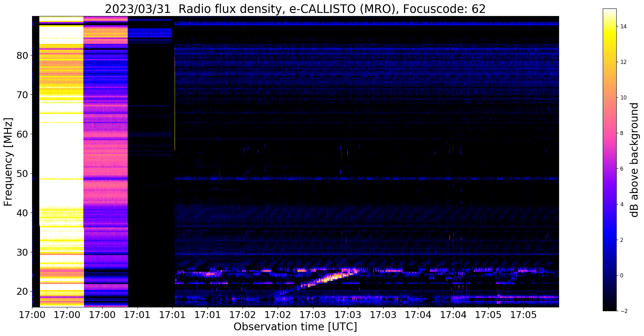
Task: Click the 'Observation time [UTC]' axis label
Action: [295, 327]
